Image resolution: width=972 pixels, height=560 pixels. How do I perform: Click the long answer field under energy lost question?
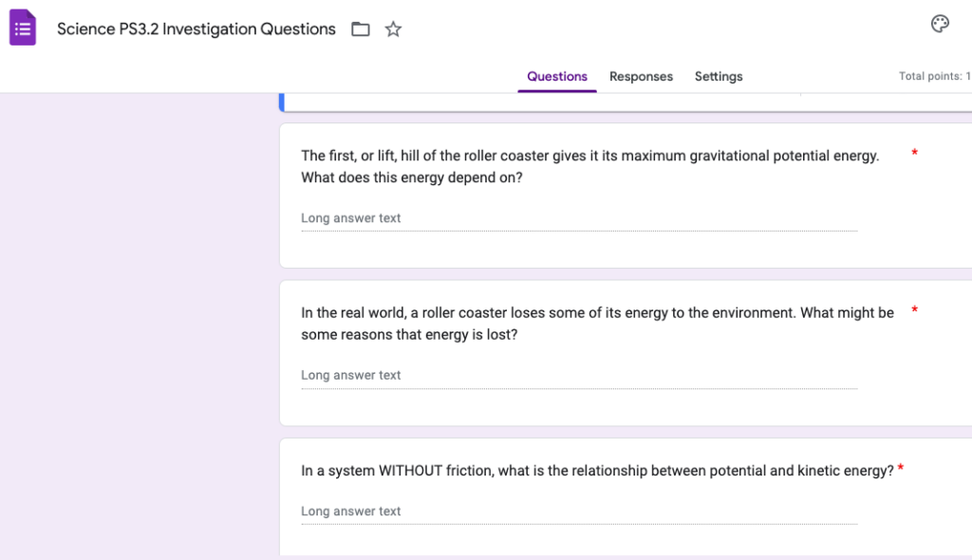(x=578, y=376)
